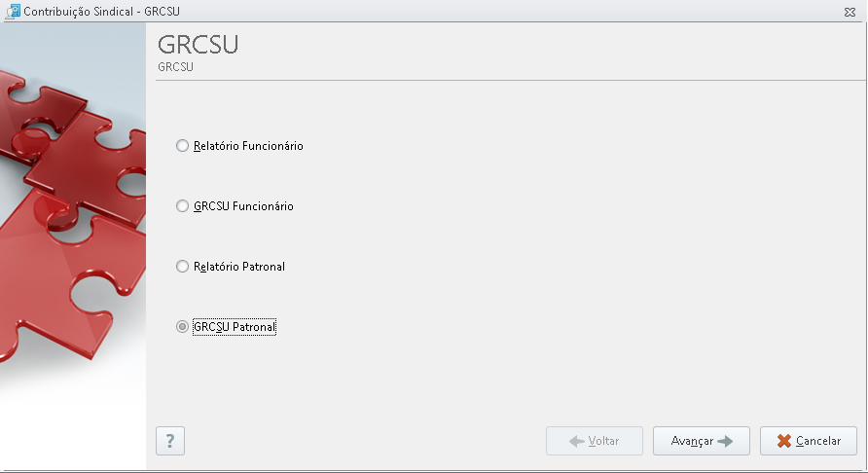The width and height of the screenshot is (868, 473).
Task: Open help with the question mark button
Action: click(170, 441)
